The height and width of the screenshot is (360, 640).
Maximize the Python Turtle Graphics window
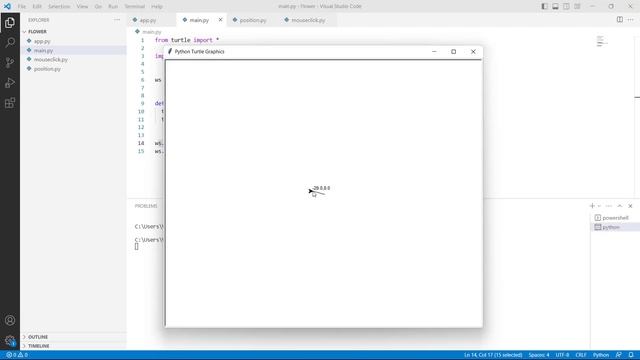[453, 52]
